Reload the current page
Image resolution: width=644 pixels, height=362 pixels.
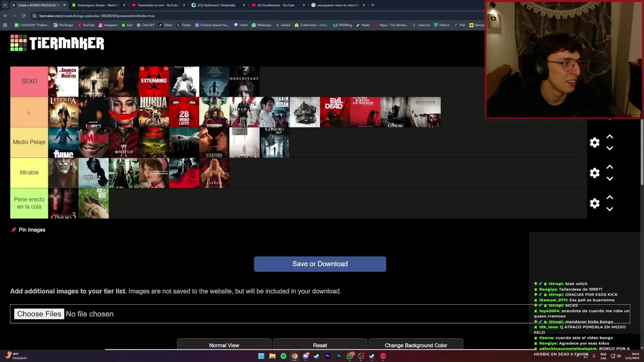23,16
